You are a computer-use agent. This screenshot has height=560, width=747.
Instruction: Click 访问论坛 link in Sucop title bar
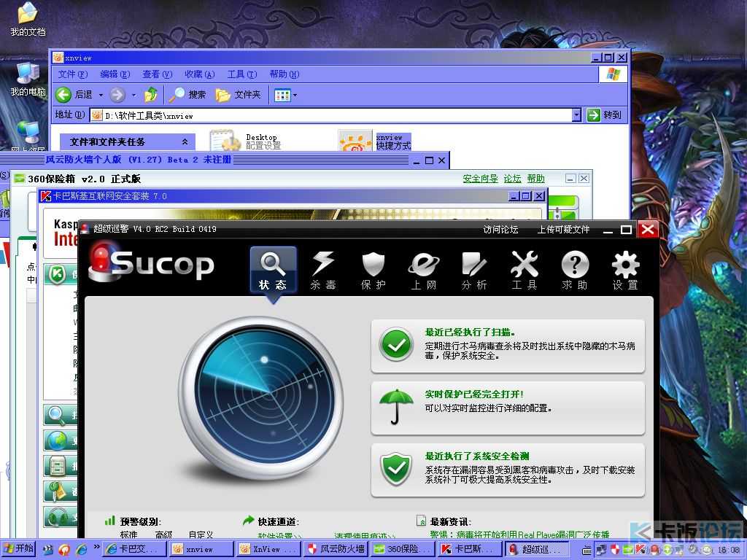500,230
